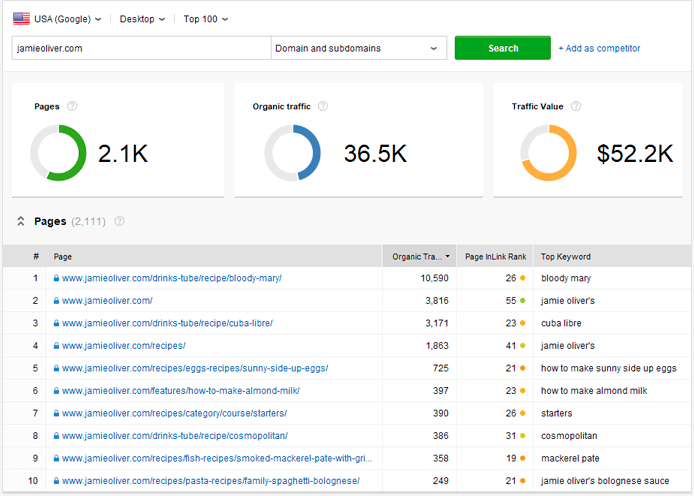The image size is (694, 496).
Task: Select keyword 'jamie oliver's bolognese sauce'
Action: coord(605,481)
